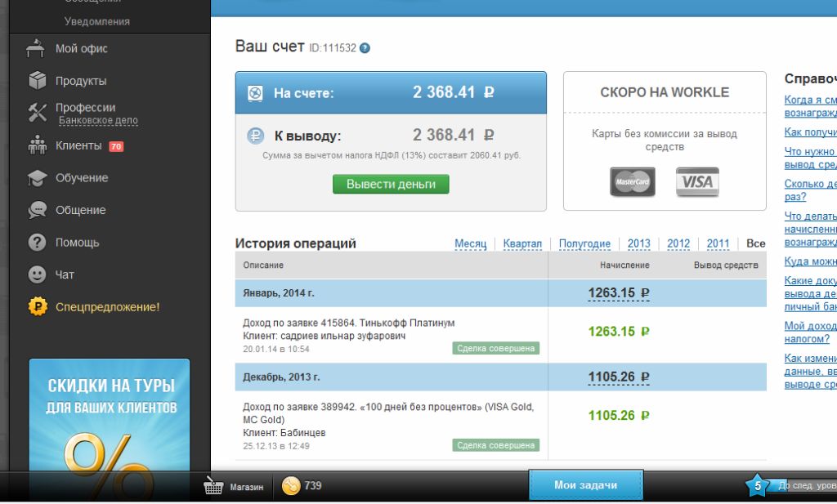Click the help icon next to account ID
837x504 pixels.
pos(365,48)
